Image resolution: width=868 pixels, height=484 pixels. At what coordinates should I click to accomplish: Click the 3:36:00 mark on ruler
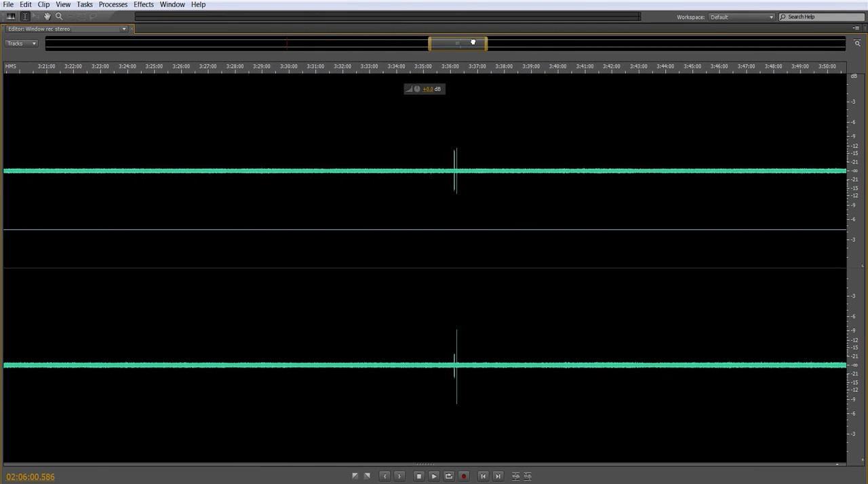pyautogui.click(x=450, y=66)
